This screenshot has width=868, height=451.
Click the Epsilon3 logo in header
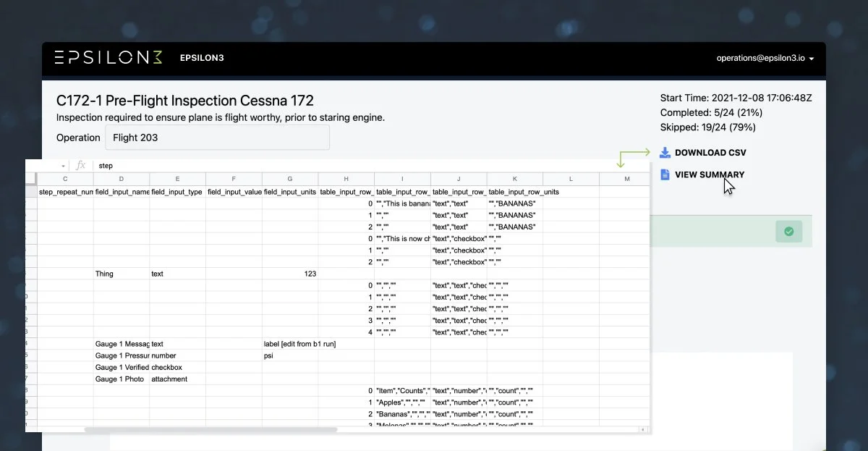109,58
